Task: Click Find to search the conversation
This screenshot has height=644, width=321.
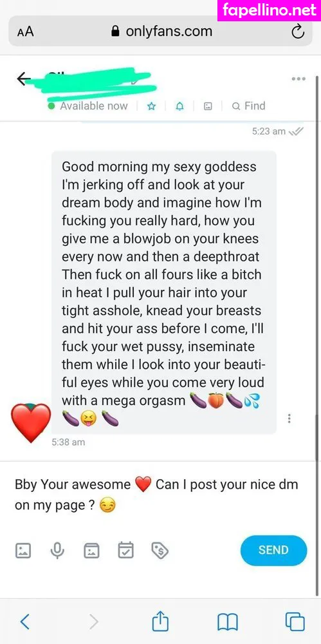Action: [x=249, y=106]
